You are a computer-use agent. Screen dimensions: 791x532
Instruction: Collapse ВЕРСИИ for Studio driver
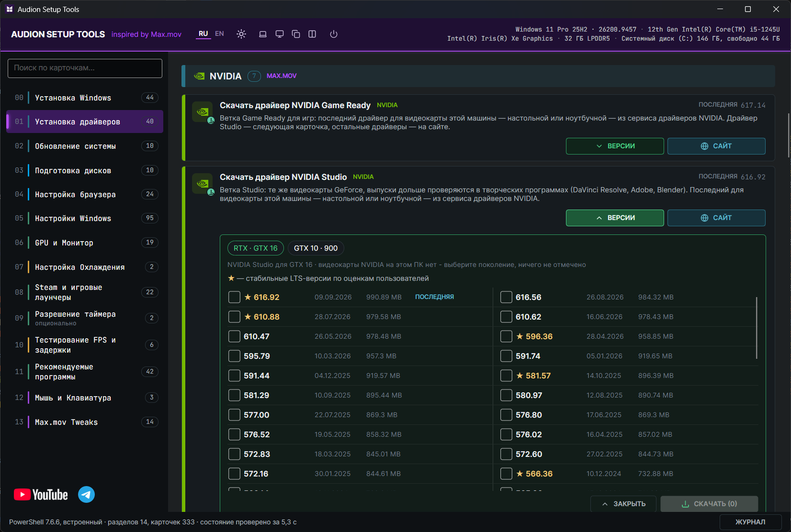[615, 218]
